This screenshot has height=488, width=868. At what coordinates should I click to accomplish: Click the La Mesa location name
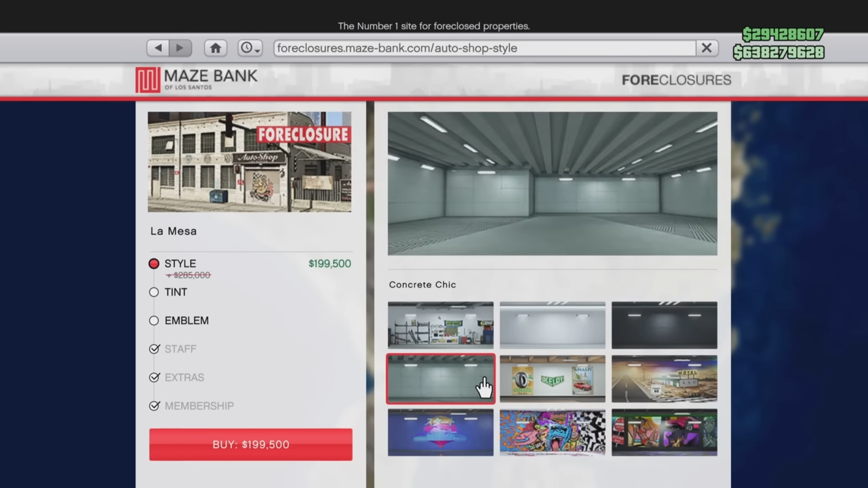pyautogui.click(x=174, y=231)
